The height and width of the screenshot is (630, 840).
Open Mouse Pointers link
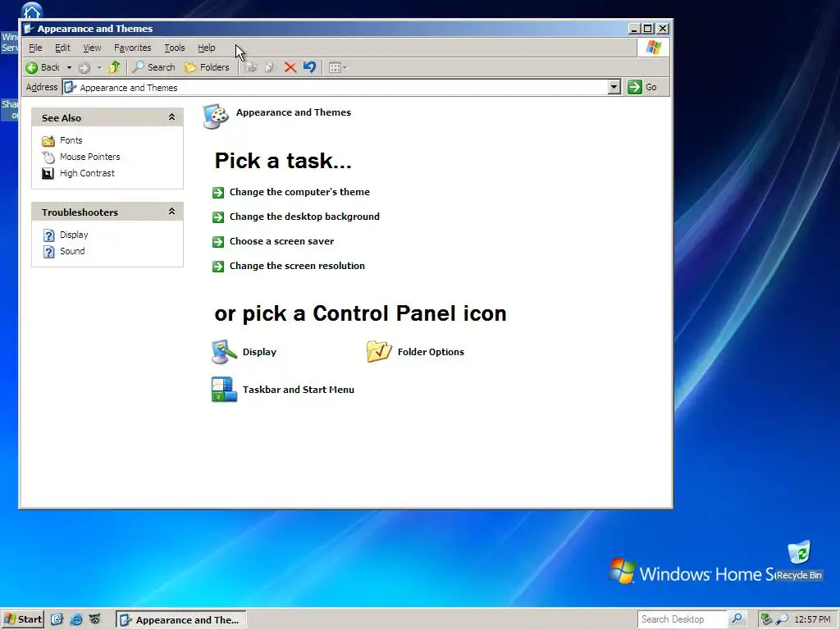pyautogui.click(x=90, y=157)
